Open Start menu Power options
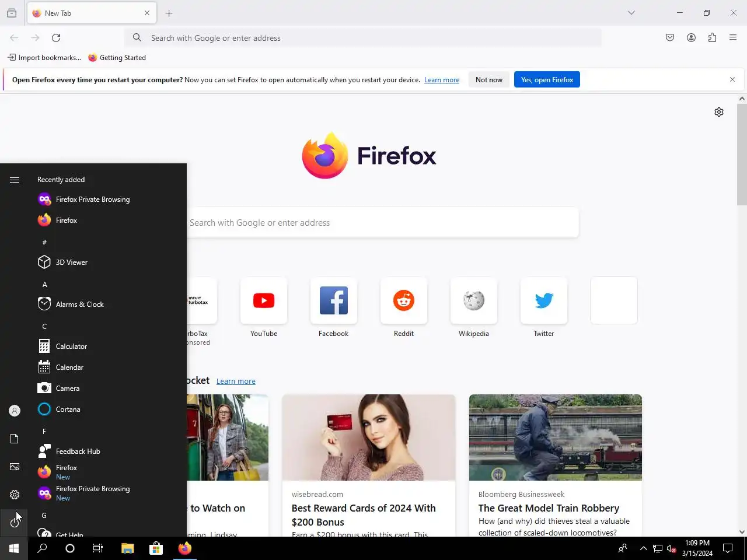The image size is (747, 560). [15, 523]
